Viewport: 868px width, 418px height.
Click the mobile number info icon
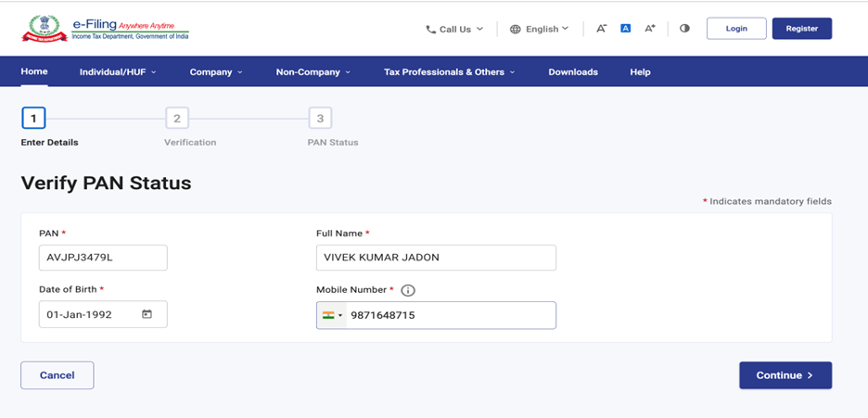coord(408,290)
